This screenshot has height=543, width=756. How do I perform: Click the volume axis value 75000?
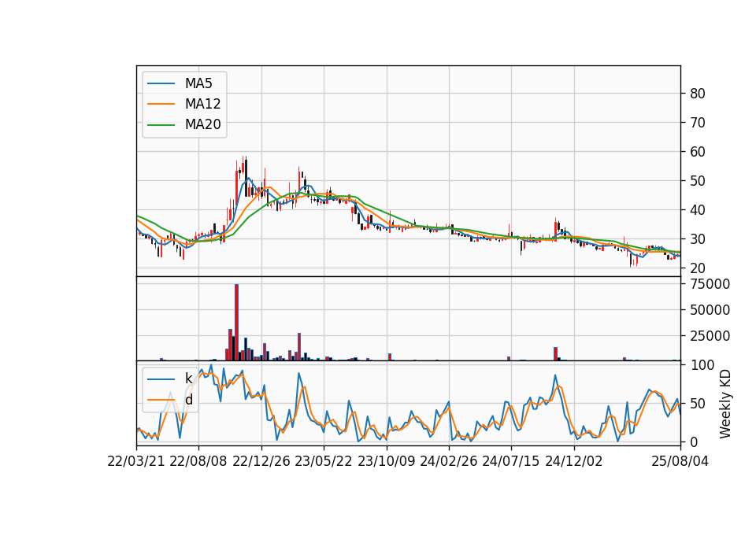click(x=710, y=284)
